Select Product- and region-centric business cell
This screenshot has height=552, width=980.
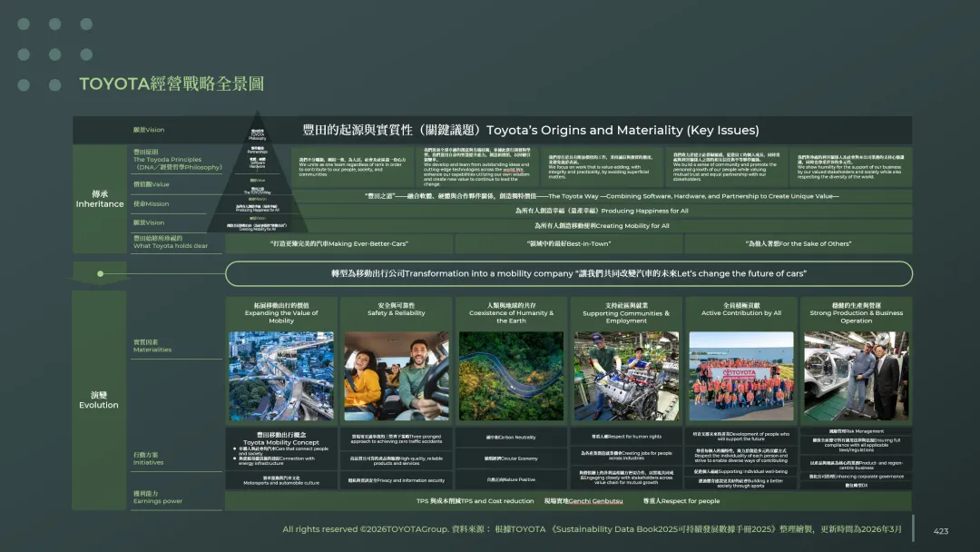click(x=857, y=465)
